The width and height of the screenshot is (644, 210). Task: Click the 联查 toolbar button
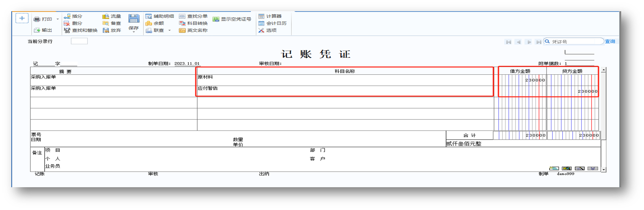155,31
